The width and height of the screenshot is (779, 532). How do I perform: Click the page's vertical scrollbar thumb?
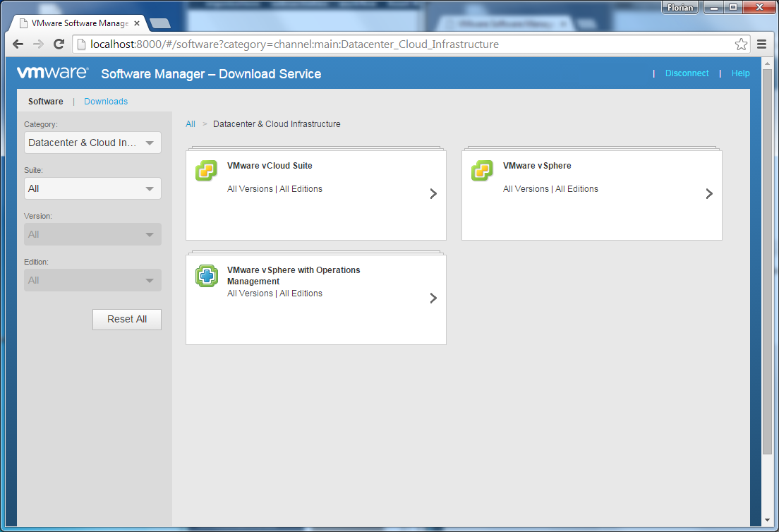pos(767,261)
